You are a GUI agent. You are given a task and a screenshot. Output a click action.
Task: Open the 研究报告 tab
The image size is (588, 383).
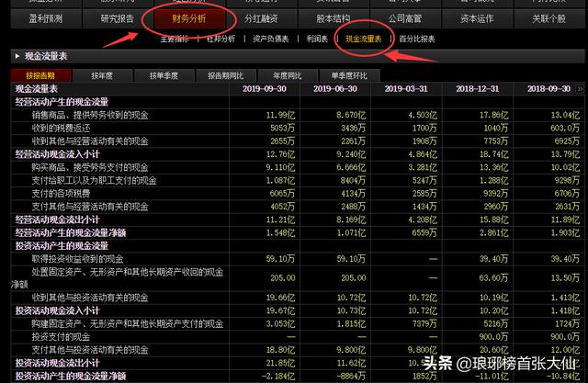point(118,18)
